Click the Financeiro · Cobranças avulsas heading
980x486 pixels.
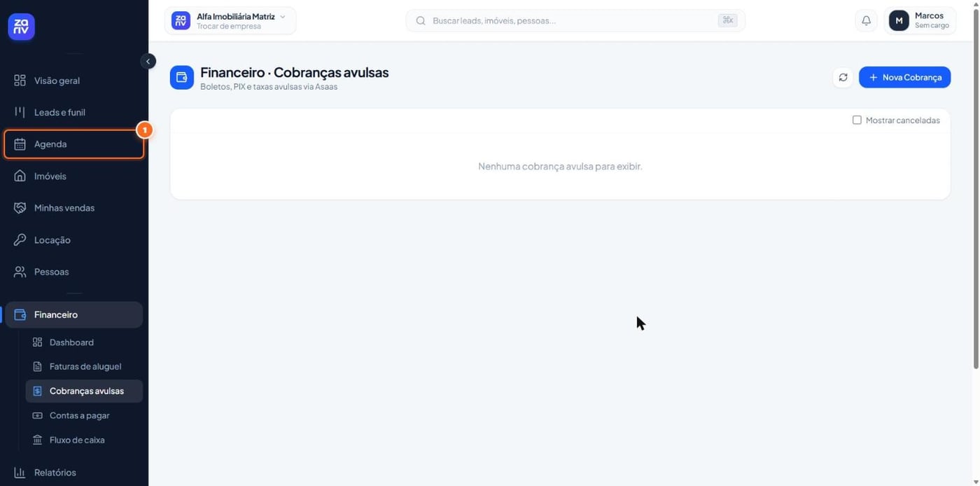point(294,72)
